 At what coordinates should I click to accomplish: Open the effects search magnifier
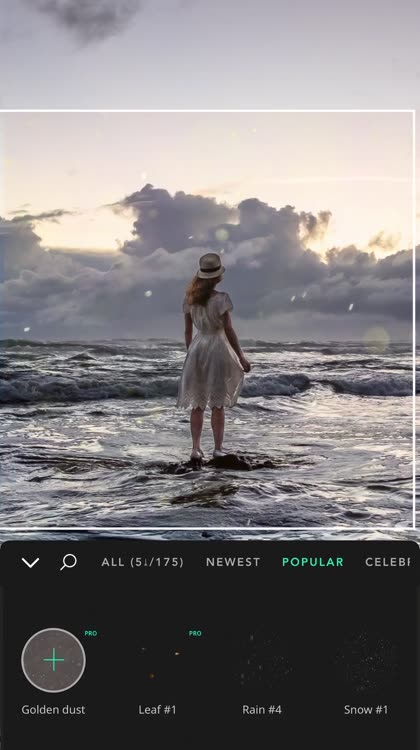[68, 562]
